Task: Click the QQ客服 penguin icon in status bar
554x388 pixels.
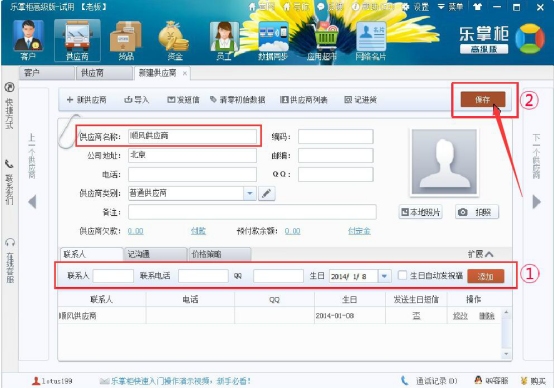Action: pos(478,381)
